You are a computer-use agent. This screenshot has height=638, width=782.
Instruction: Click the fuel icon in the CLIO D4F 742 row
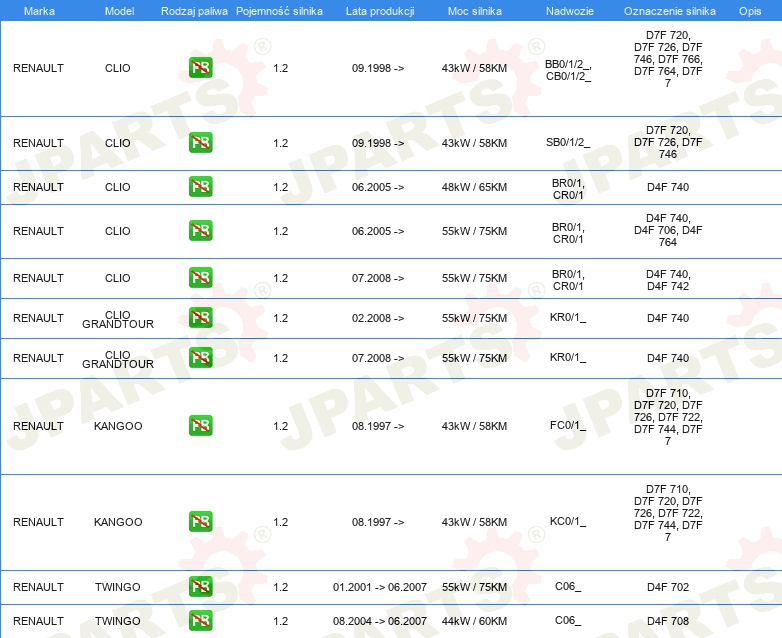(x=200, y=277)
